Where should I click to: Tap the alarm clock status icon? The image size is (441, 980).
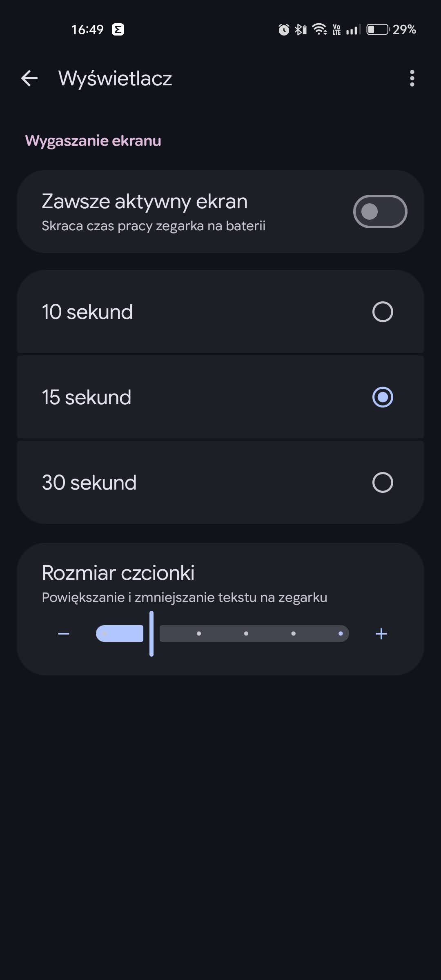[x=284, y=29]
